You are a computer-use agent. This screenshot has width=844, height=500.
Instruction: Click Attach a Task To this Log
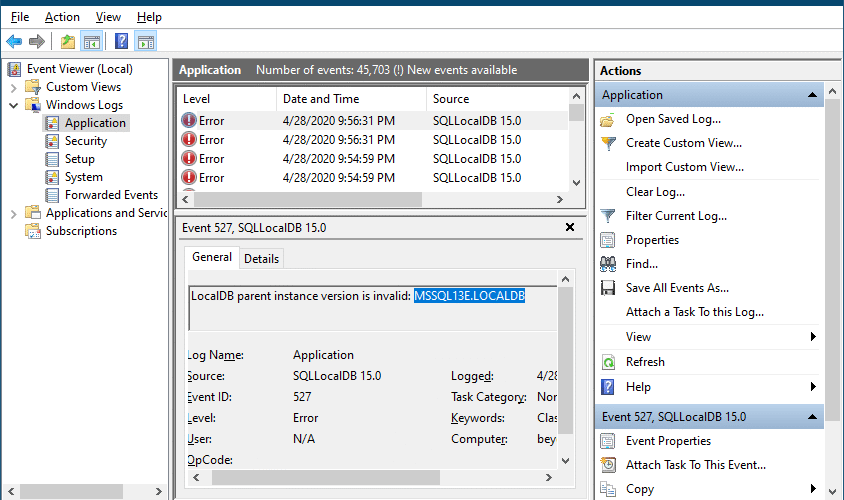(694, 312)
